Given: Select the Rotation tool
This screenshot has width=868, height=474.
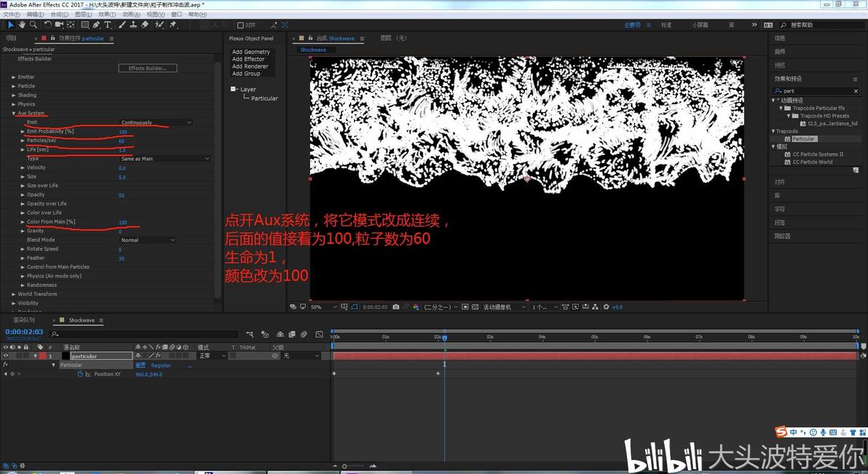Looking at the screenshot, I should (x=48, y=25).
